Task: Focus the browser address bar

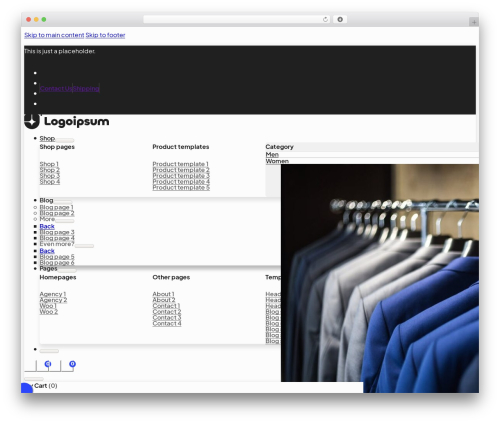Action: coord(237,20)
